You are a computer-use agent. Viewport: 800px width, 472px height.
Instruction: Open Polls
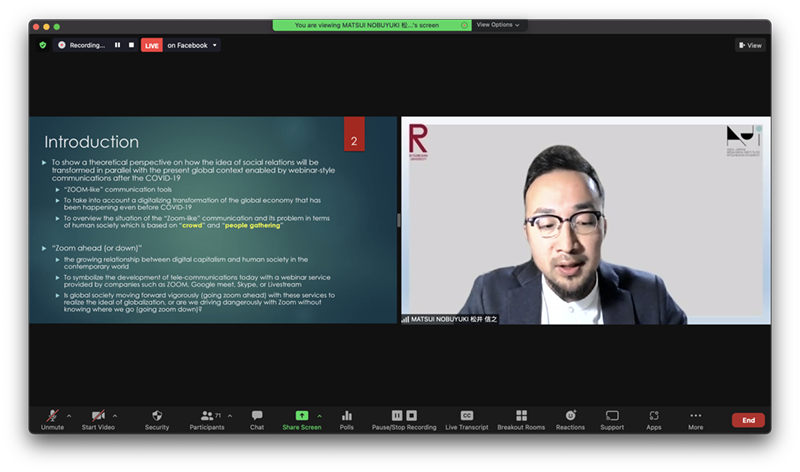(x=347, y=417)
